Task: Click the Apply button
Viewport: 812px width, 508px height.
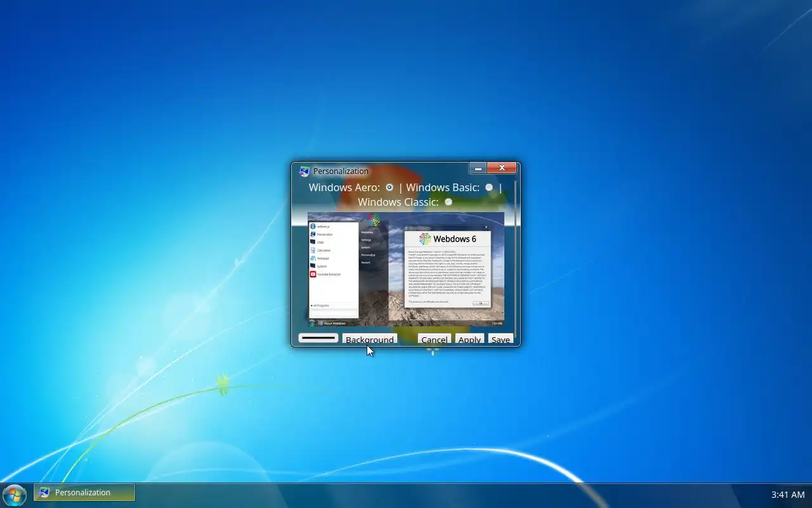Action: 469,339
